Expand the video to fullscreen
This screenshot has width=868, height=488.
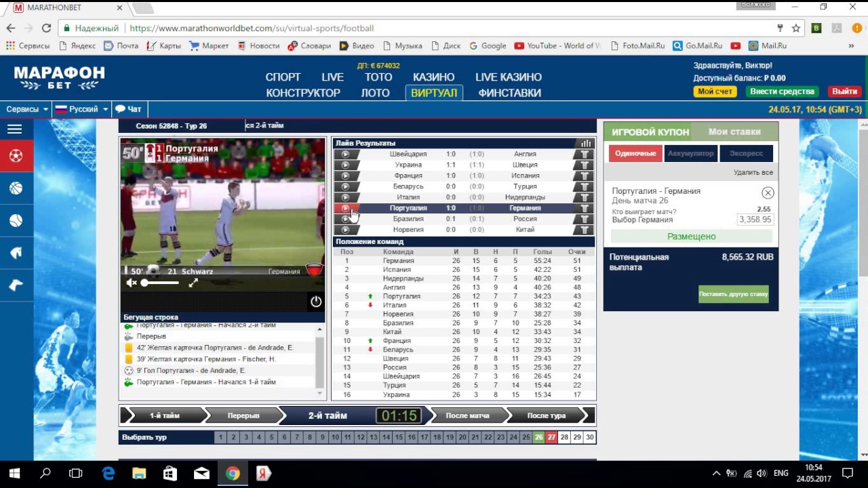click(193, 283)
